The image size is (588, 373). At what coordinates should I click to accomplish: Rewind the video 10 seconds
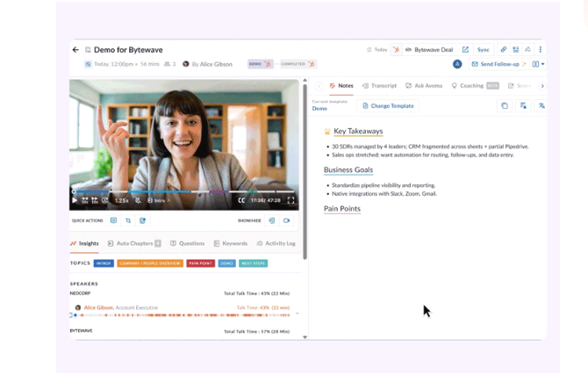[x=85, y=200]
